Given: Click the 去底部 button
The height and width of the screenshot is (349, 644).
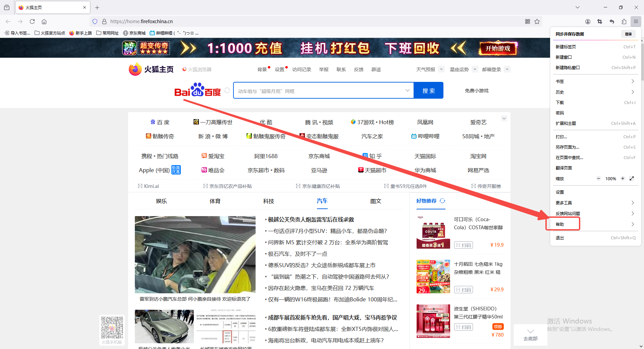Looking at the screenshot, I should (x=530, y=335).
